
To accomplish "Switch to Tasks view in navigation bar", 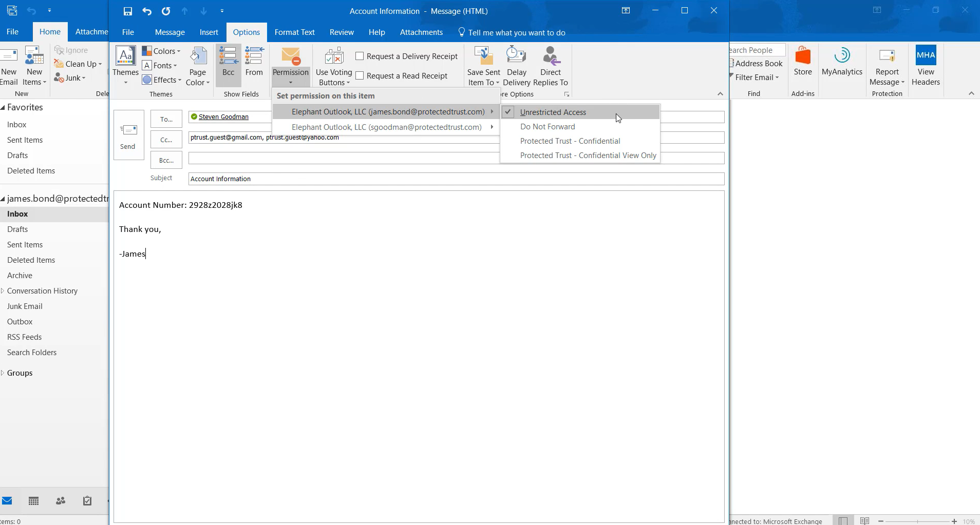I will tap(87, 501).
